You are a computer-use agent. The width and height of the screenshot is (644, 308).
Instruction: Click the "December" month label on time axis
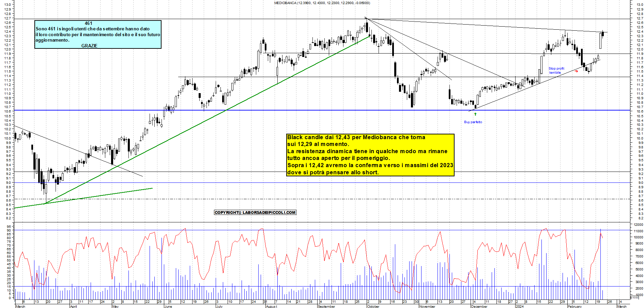point(479,306)
